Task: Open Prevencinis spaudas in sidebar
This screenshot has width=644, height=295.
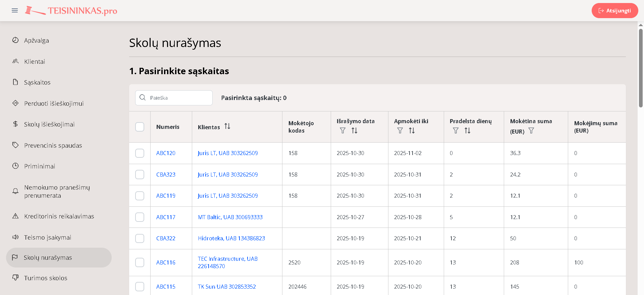Action: pyautogui.click(x=53, y=145)
